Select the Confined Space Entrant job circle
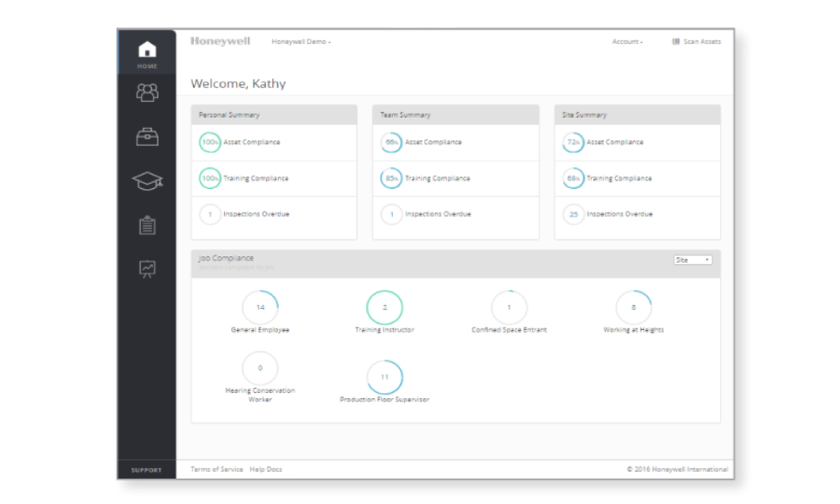The width and height of the screenshot is (840, 504). (x=509, y=307)
